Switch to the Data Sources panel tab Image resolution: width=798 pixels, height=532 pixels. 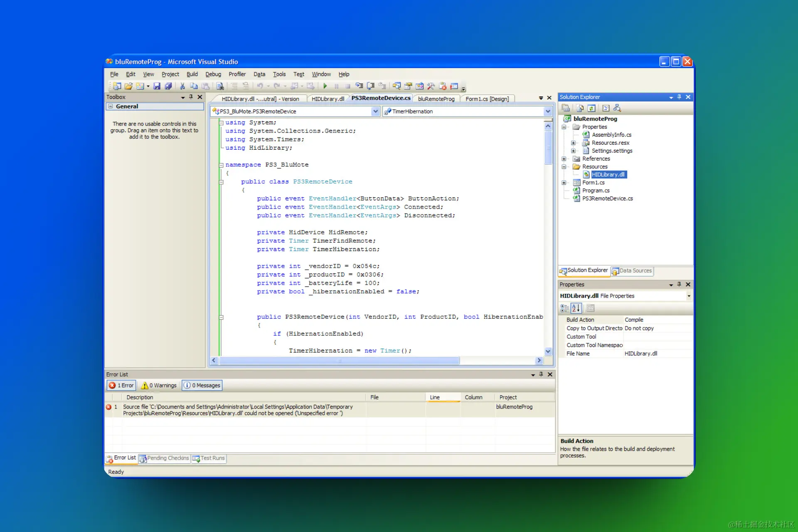click(x=632, y=271)
